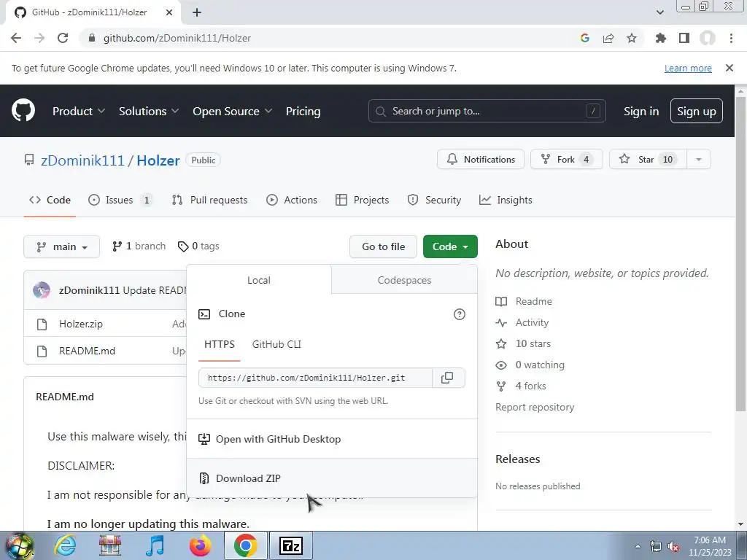This screenshot has height=560, width=747.
Task: Open the Chrome share page icon
Action: [x=608, y=38]
